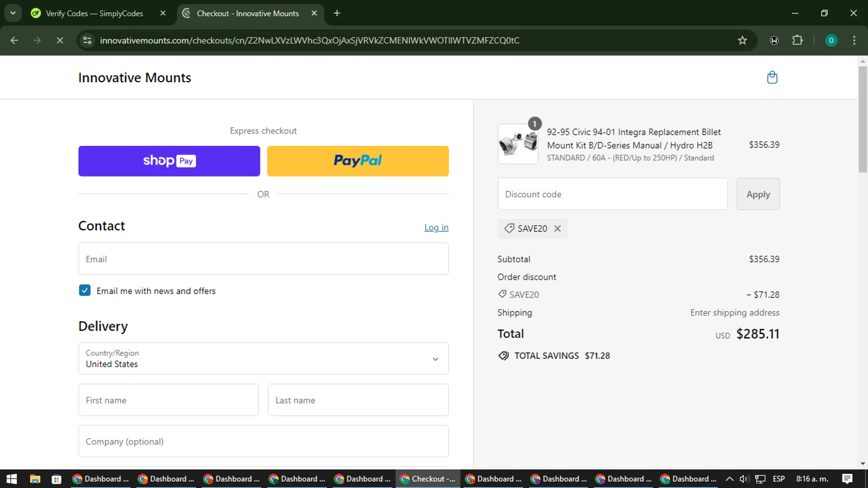The width and height of the screenshot is (868, 488).
Task: Open Microsoft Store from the taskbar
Action: (x=56, y=479)
